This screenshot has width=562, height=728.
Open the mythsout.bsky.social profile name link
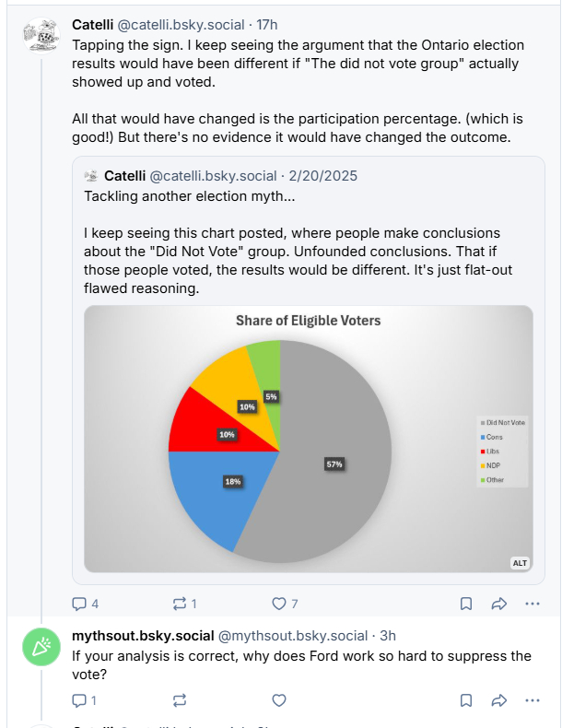142,636
